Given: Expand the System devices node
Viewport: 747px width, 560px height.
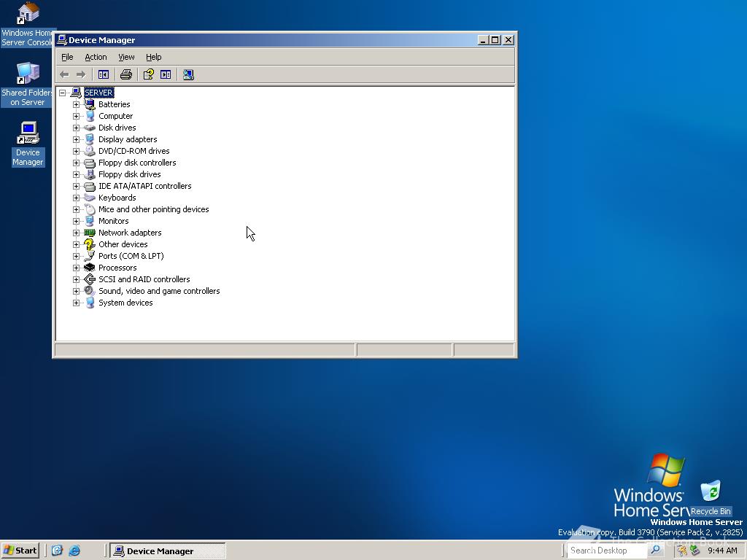Looking at the screenshot, I should point(76,303).
